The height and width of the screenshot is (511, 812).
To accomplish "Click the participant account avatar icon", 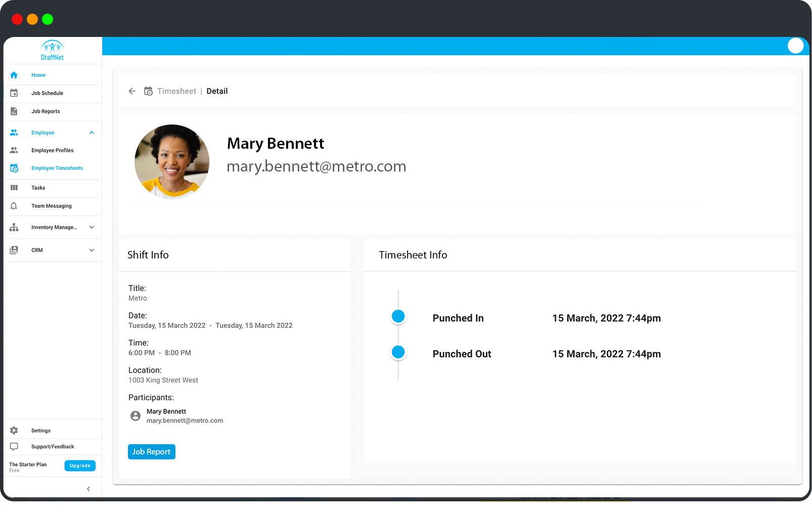I will click(136, 416).
